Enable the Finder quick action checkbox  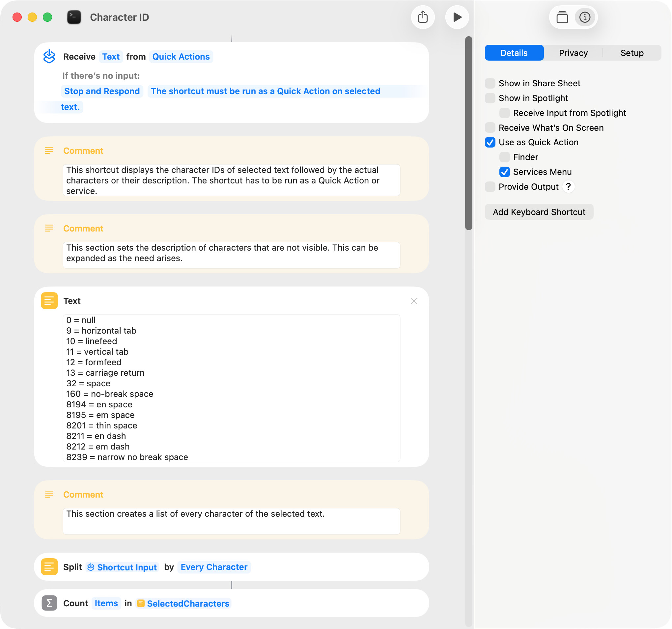[x=504, y=157]
